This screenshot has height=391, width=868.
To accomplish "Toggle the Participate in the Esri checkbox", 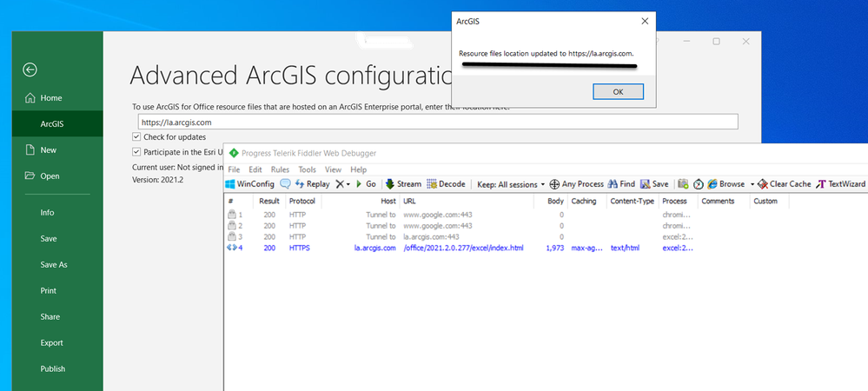I will point(136,152).
